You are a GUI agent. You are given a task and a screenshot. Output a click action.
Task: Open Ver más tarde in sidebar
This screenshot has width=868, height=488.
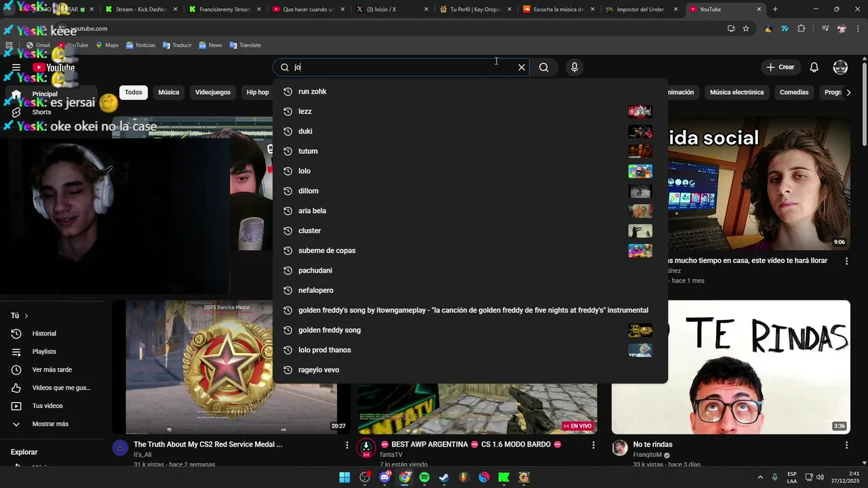click(x=53, y=370)
